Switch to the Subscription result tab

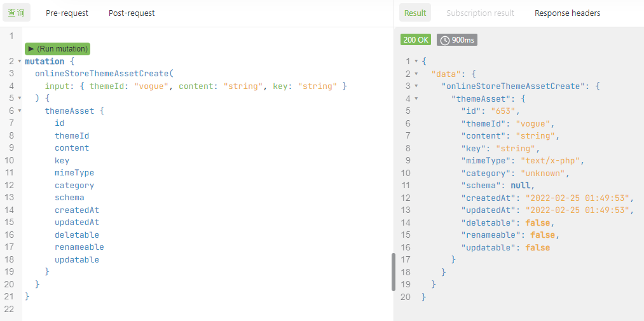pos(480,13)
